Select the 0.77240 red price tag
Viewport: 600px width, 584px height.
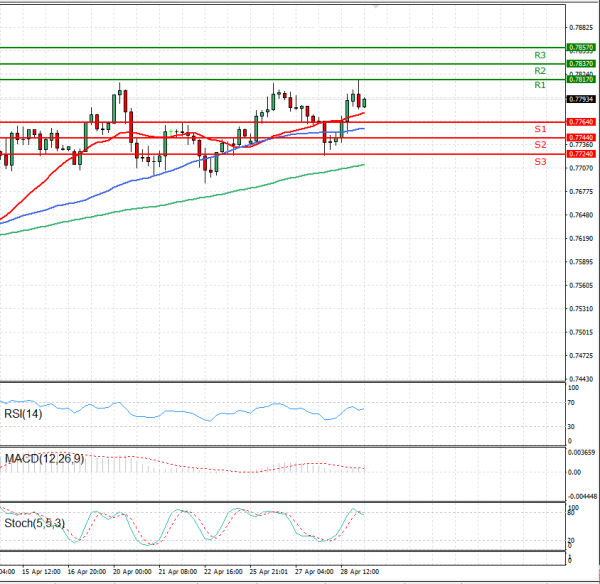tap(581, 154)
